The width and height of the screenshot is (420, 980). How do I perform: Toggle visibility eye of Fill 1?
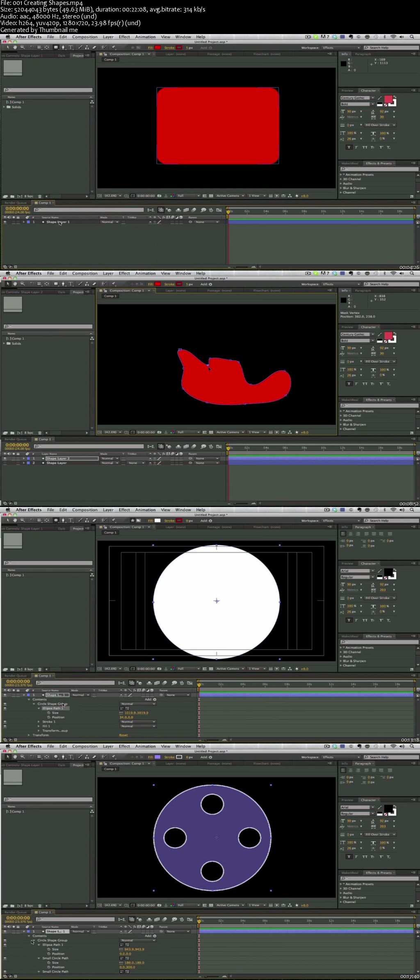point(5,726)
